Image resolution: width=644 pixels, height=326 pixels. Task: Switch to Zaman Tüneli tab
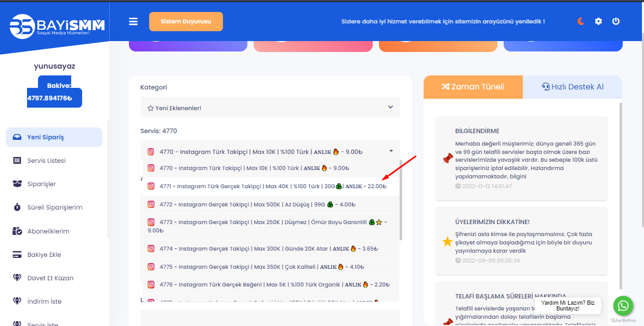[x=473, y=87]
